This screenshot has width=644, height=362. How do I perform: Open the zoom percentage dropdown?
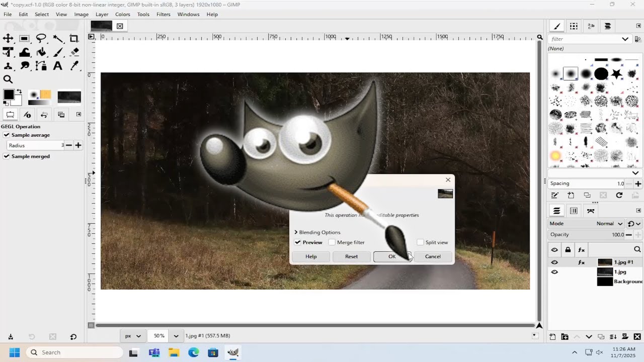pos(176,335)
